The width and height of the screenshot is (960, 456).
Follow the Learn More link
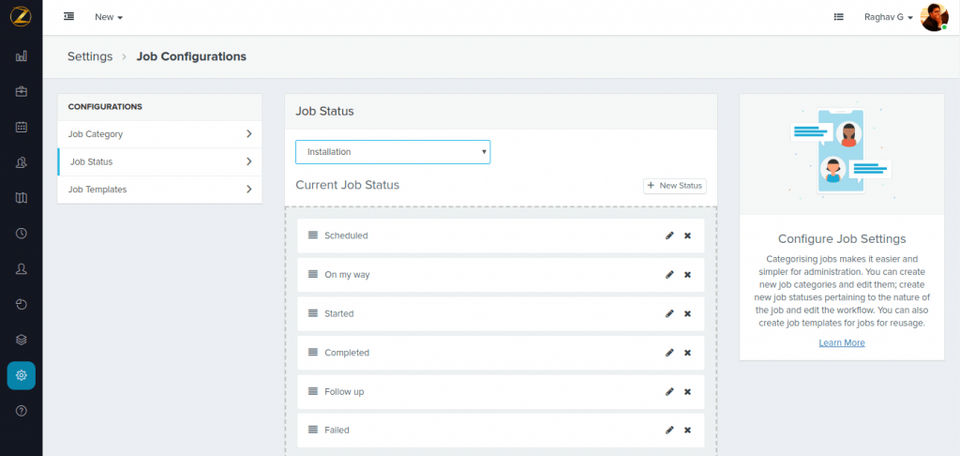[841, 343]
